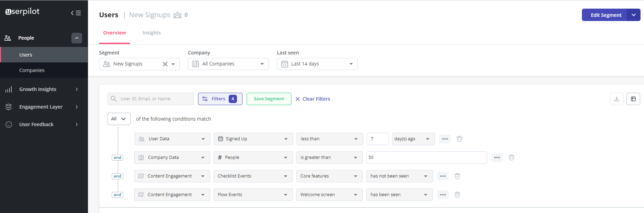Open the All conditions match dropdown
This screenshot has width=644, height=213.
point(119,119)
